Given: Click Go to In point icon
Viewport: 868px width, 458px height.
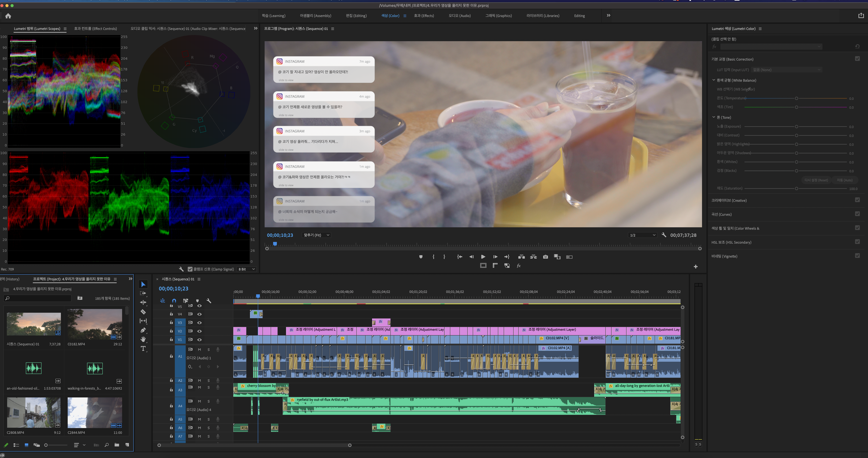Looking at the screenshot, I should click(460, 257).
